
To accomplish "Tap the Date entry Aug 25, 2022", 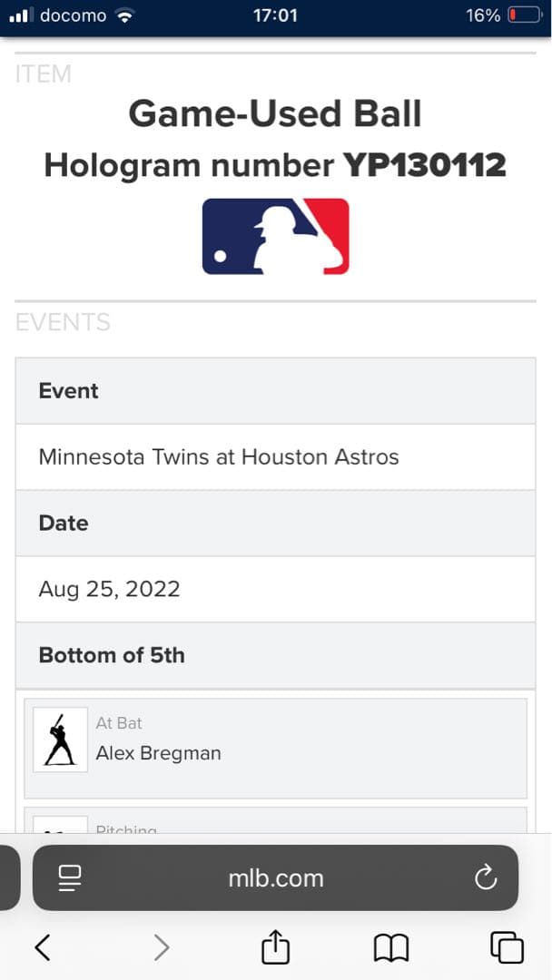I will coord(109,589).
